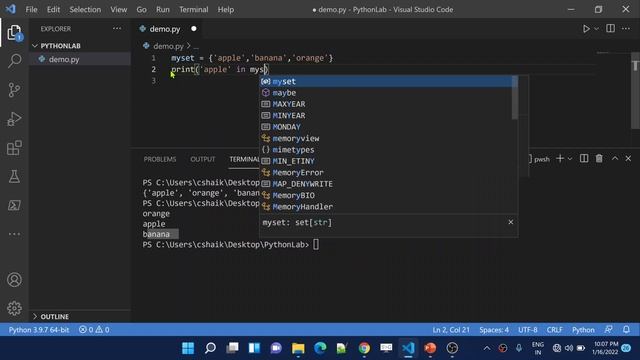The height and width of the screenshot is (360, 640).
Task: Open the Selection menu
Action: tap(85, 9)
